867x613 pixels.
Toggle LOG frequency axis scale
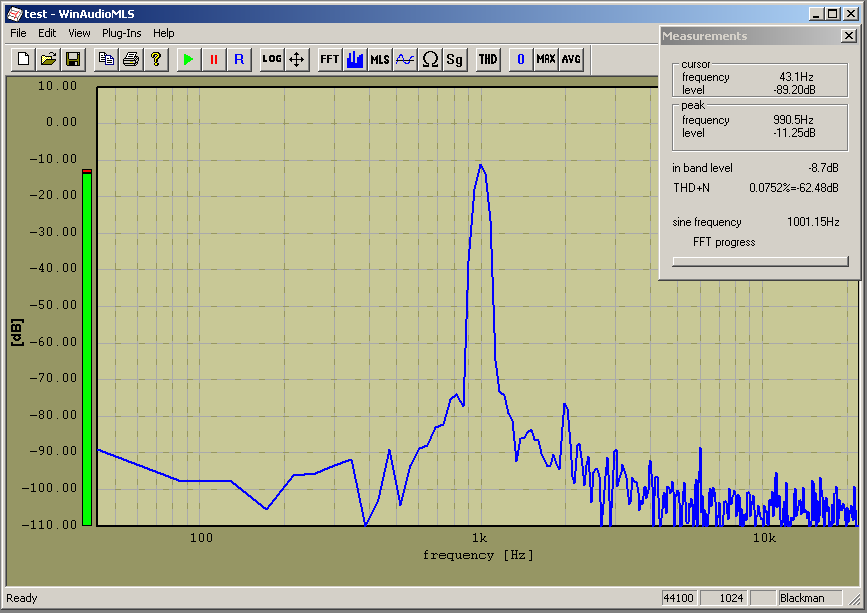pyautogui.click(x=272, y=59)
